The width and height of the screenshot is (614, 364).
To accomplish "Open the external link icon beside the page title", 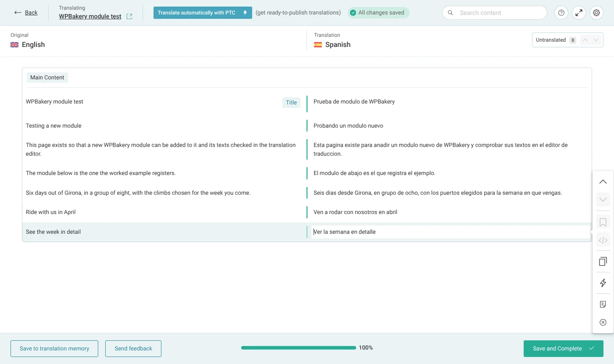I will [x=129, y=17].
